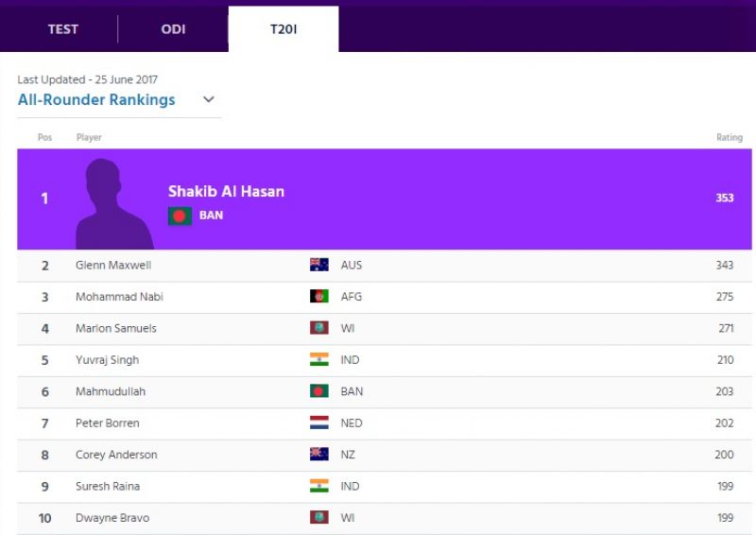Image resolution: width=756 pixels, height=535 pixels.
Task: Click the West Indies flag in Dwayne Bravo row
Action: click(319, 518)
